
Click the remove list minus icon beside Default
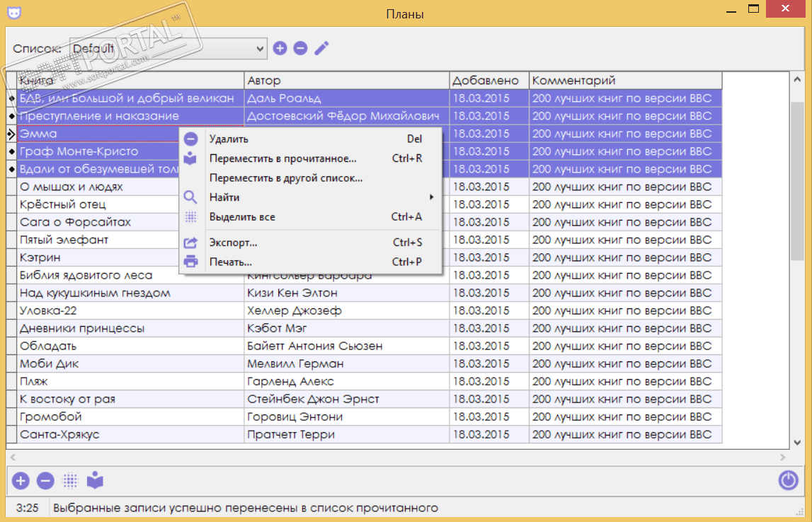pyautogui.click(x=300, y=48)
